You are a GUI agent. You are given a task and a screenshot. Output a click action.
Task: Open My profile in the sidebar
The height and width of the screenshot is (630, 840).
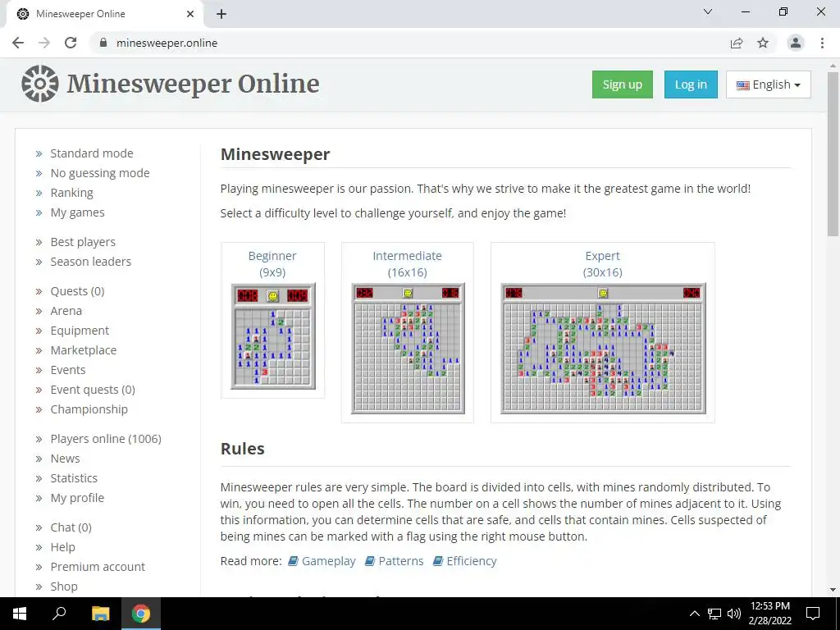(x=77, y=498)
